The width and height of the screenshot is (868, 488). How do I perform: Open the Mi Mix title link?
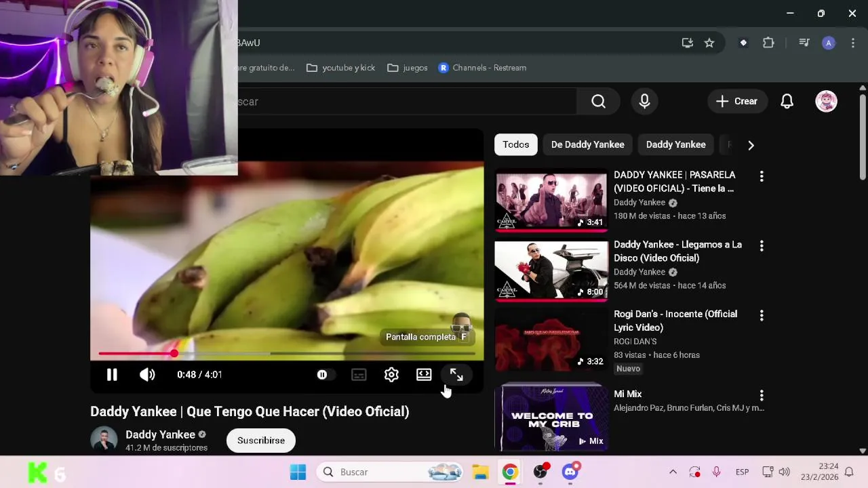click(628, 394)
